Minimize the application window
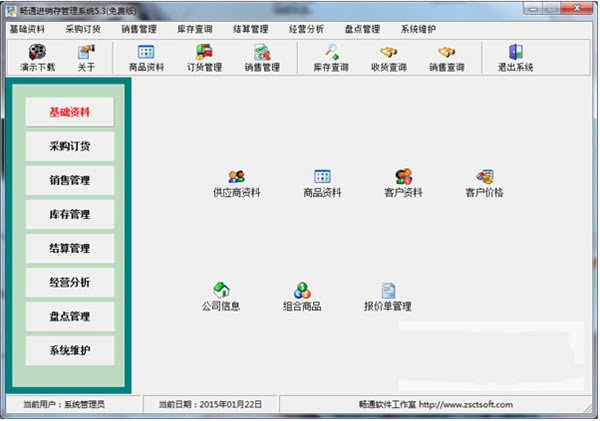600x421 pixels. pyautogui.click(x=533, y=8)
